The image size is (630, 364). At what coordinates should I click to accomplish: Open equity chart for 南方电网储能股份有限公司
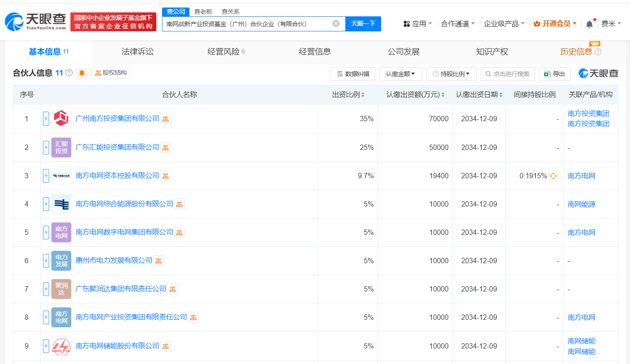(166, 346)
